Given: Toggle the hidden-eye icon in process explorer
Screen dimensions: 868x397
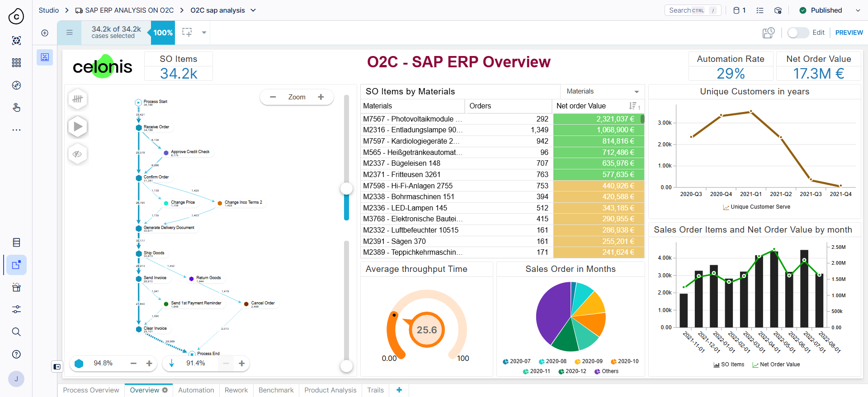Looking at the screenshot, I should pyautogui.click(x=78, y=154).
